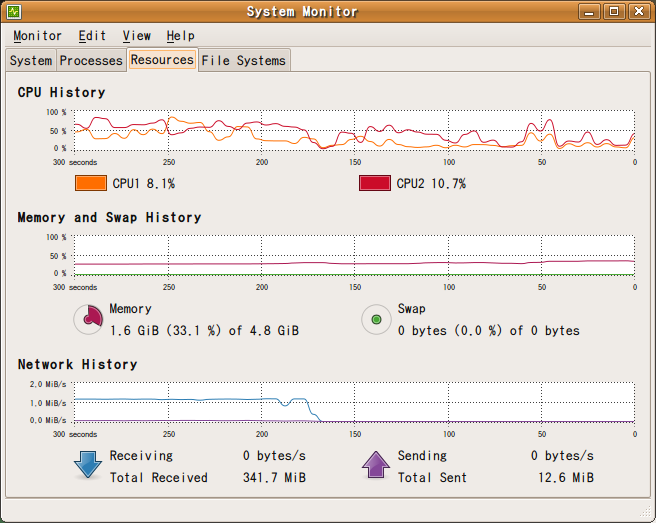Click the purple Sending up arrow icon
This screenshot has height=523, width=656.
[x=376, y=466]
